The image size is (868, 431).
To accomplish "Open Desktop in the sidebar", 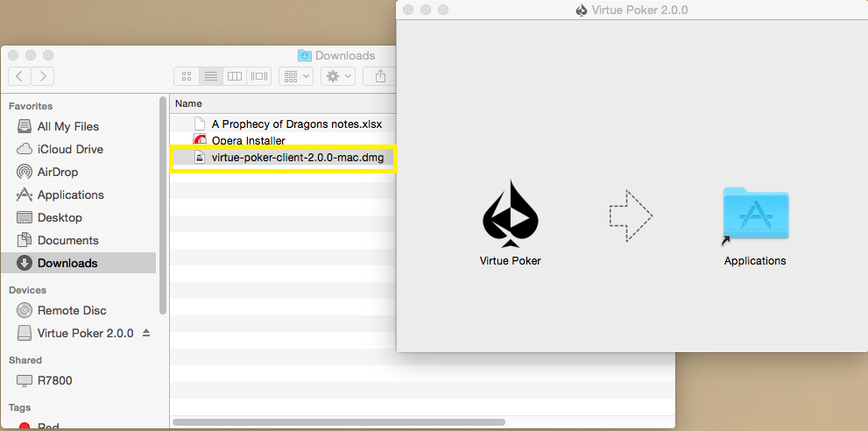I will pos(60,218).
